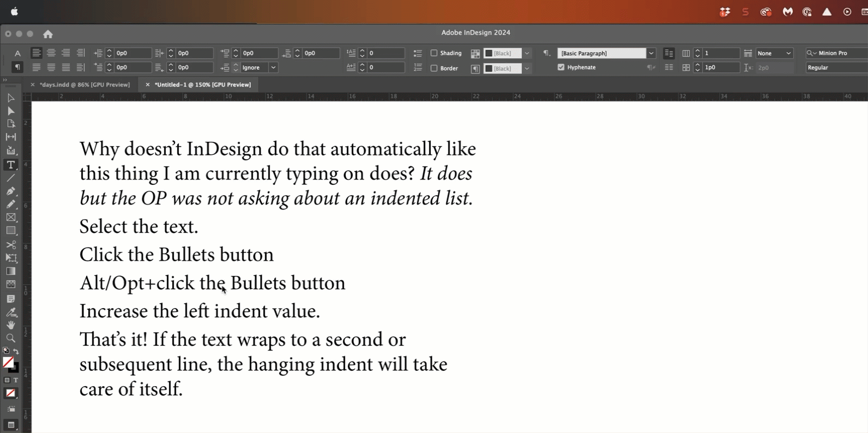Switch to days.indd document tab
This screenshot has width=868, height=433.
point(85,85)
